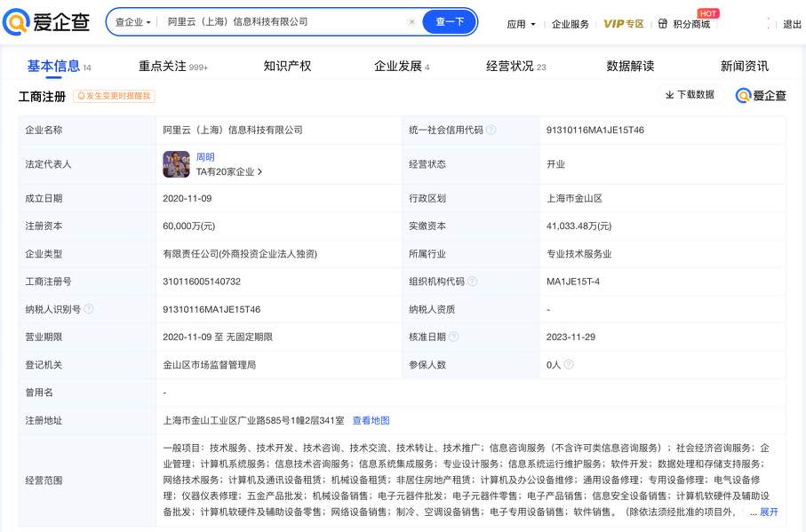Click the 积分商城 gift icon
806x532 pixels.
662,24
